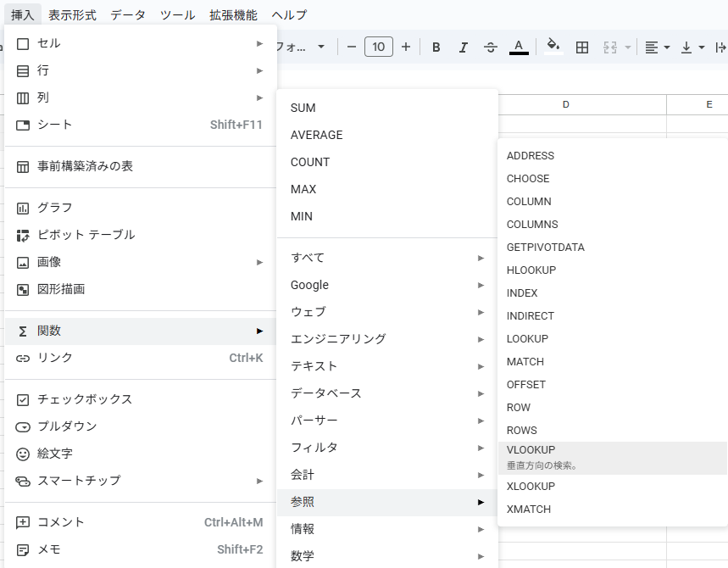Viewport: 728px width, 568px height.
Task: Select the GETPIVOTDATA function
Action: tap(613, 247)
